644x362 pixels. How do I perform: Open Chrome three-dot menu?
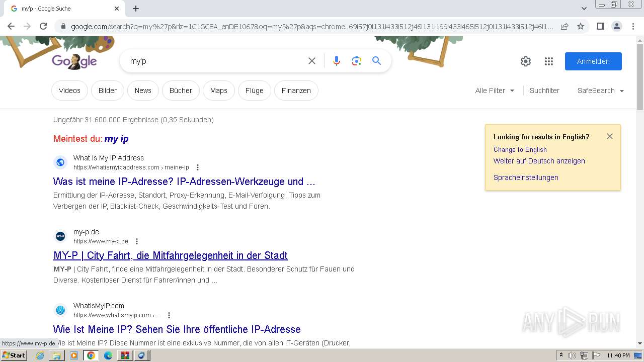click(x=633, y=27)
